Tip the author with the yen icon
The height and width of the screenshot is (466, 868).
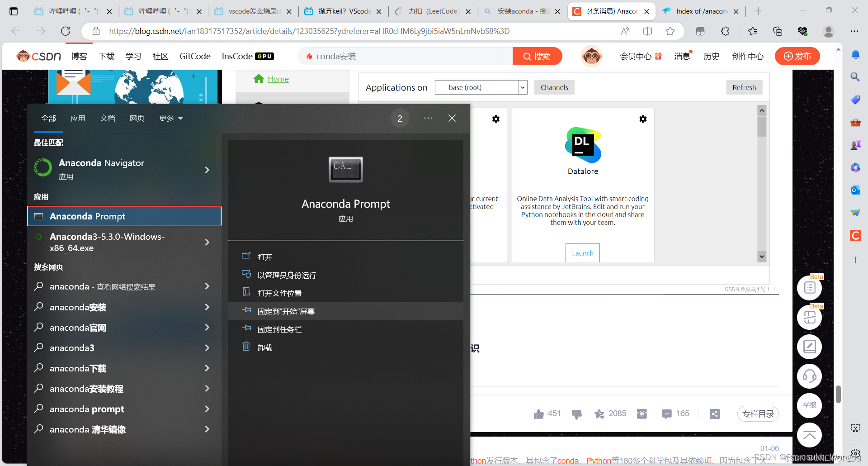pyautogui.click(x=642, y=414)
